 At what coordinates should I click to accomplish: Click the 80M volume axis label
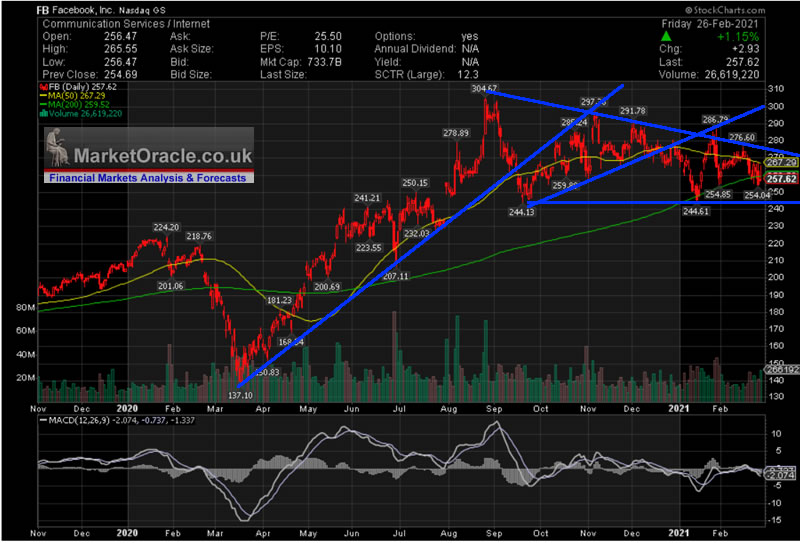click(25, 308)
